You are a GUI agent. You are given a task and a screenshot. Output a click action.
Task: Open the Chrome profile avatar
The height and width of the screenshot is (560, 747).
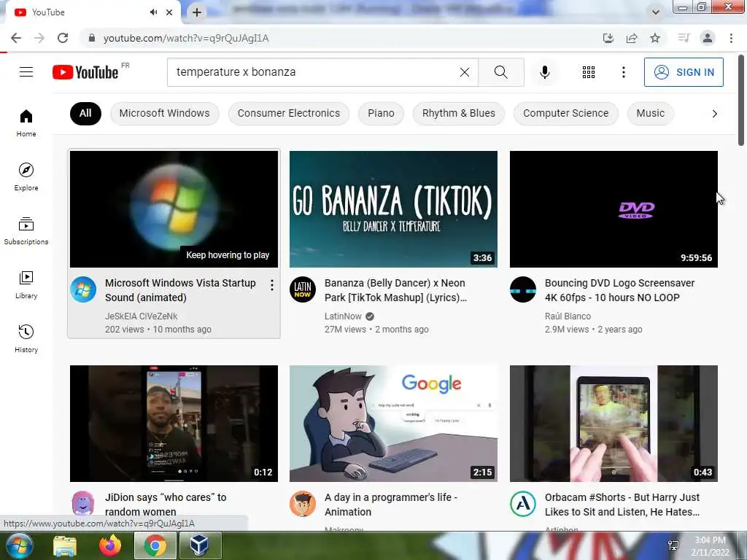(x=708, y=38)
